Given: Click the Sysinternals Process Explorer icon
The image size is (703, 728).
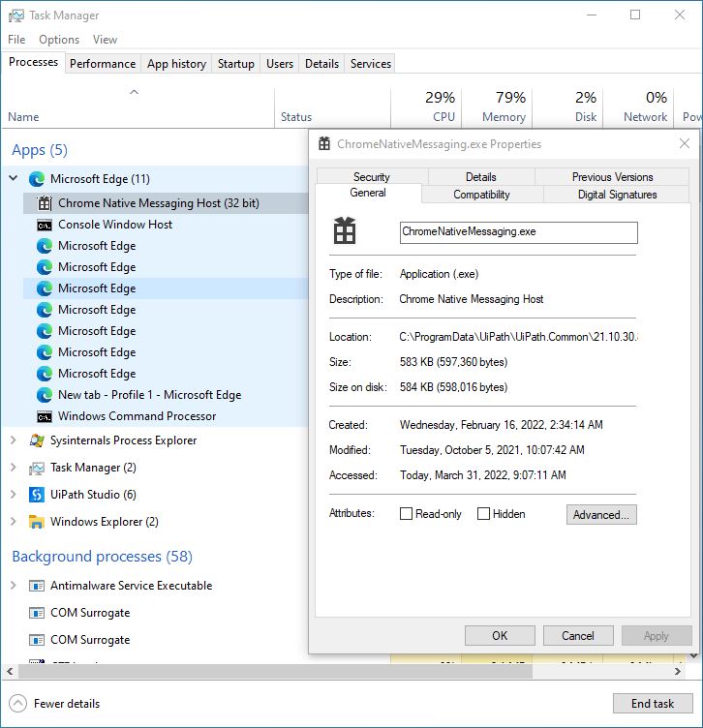Looking at the screenshot, I should pos(37,440).
